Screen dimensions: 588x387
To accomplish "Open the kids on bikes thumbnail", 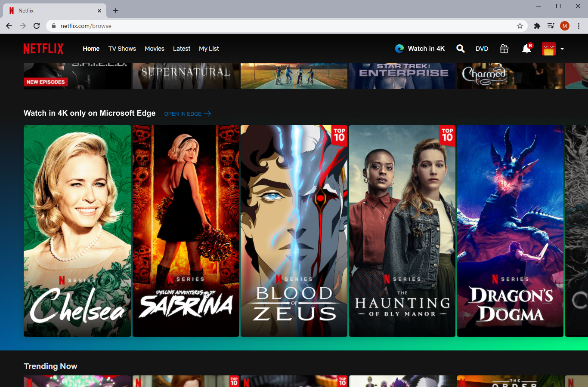I will [x=294, y=76].
